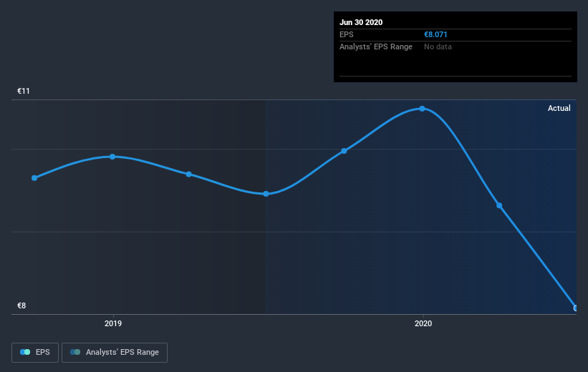Select the EPS low point mid-2019
Image resolution: width=588 pixels, height=372 pixels.
pyautogui.click(x=266, y=194)
